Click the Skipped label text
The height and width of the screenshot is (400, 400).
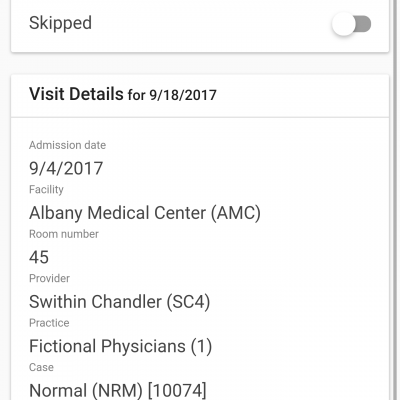coord(60,23)
